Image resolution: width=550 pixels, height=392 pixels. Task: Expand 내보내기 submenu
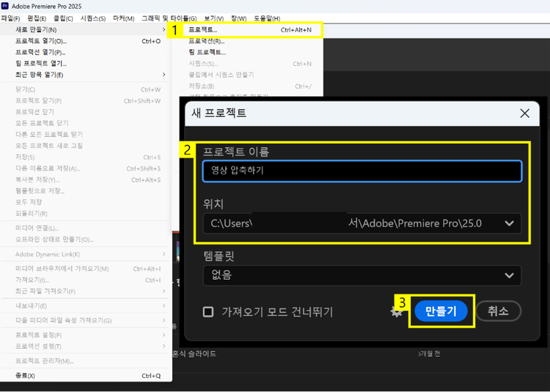(x=86, y=306)
